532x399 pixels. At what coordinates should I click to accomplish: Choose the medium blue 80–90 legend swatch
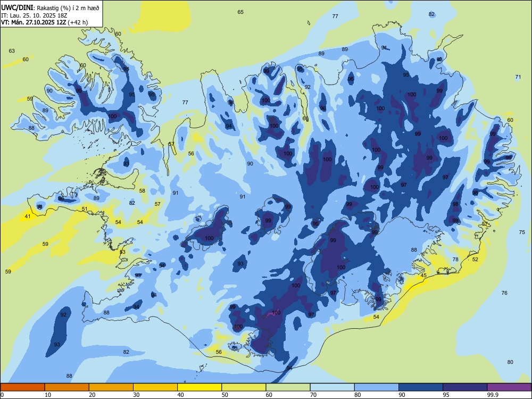tap(377, 387)
